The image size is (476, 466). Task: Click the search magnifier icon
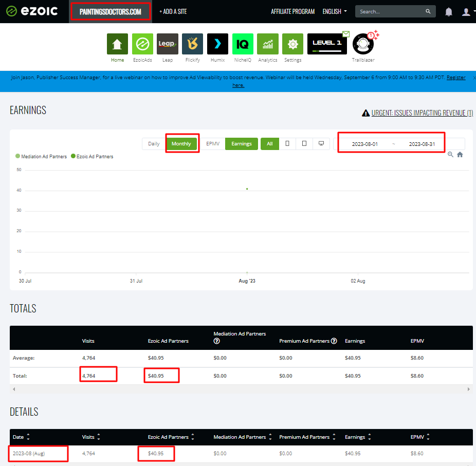(428, 11)
